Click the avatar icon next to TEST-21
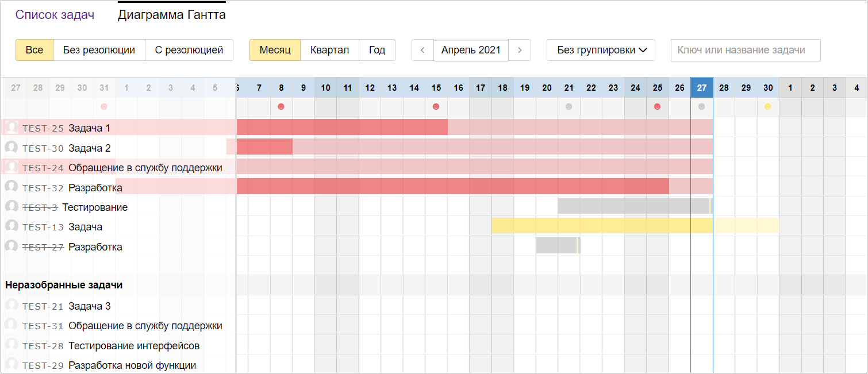 point(11,306)
